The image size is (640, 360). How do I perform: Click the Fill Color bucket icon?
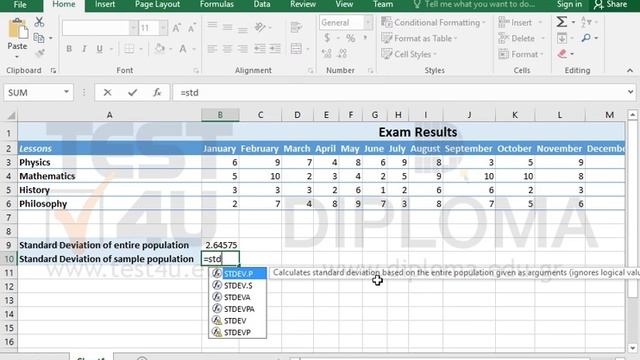pos(160,49)
